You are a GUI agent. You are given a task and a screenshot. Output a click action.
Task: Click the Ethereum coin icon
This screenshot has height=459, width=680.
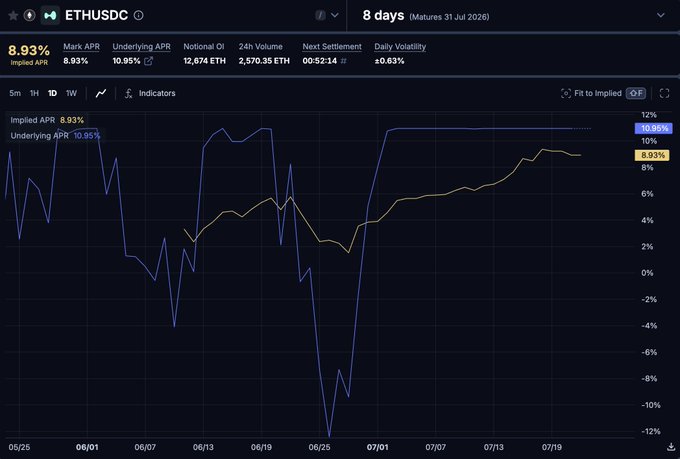coord(29,16)
